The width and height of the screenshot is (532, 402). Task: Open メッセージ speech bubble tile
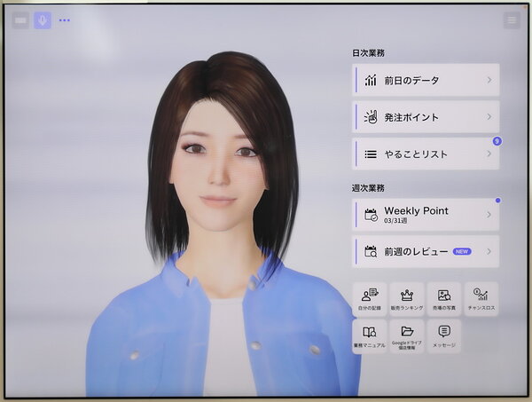coord(444,336)
